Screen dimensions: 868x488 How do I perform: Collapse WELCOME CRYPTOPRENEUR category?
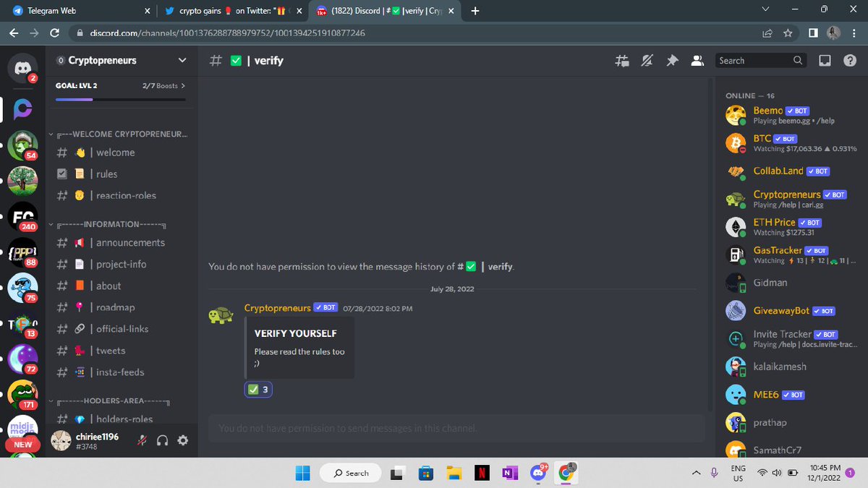coord(119,134)
